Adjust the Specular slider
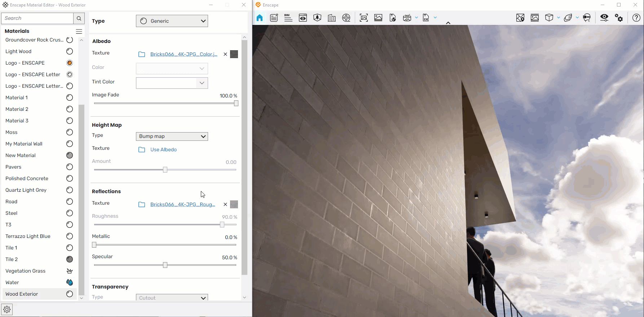Image resolution: width=644 pixels, height=317 pixels. pos(165,265)
